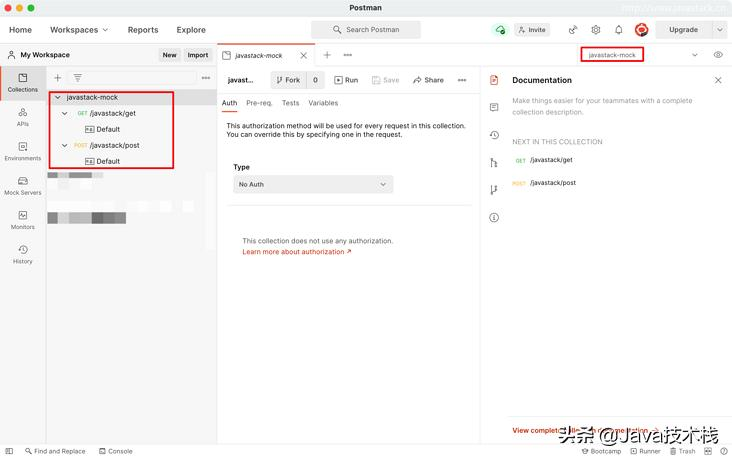Click the Upgrade button
732x458 pixels.
pyautogui.click(x=683, y=29)
